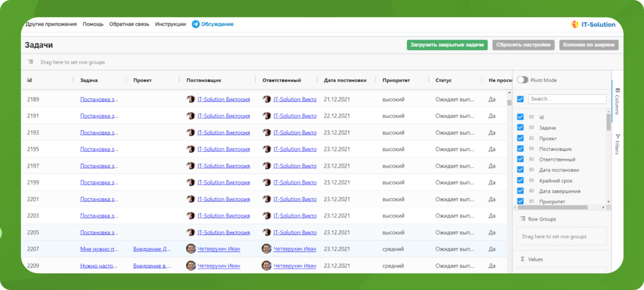Open project link Внедрение Д... in row 2207
The width and height of the screenshot is (644, 290).
152,249
